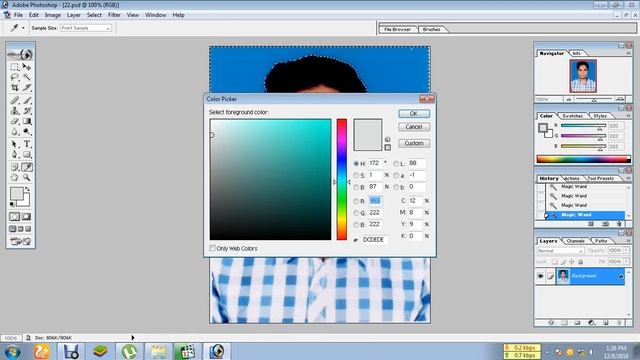
Task: Create new layer in Layers panel
Action: [x=605, y=322]
